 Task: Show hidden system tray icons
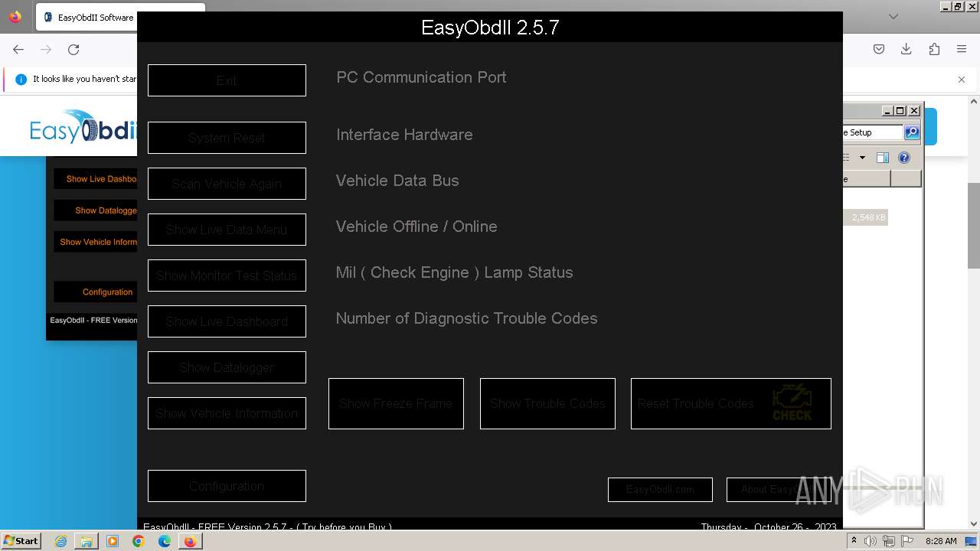click(854, 540)
